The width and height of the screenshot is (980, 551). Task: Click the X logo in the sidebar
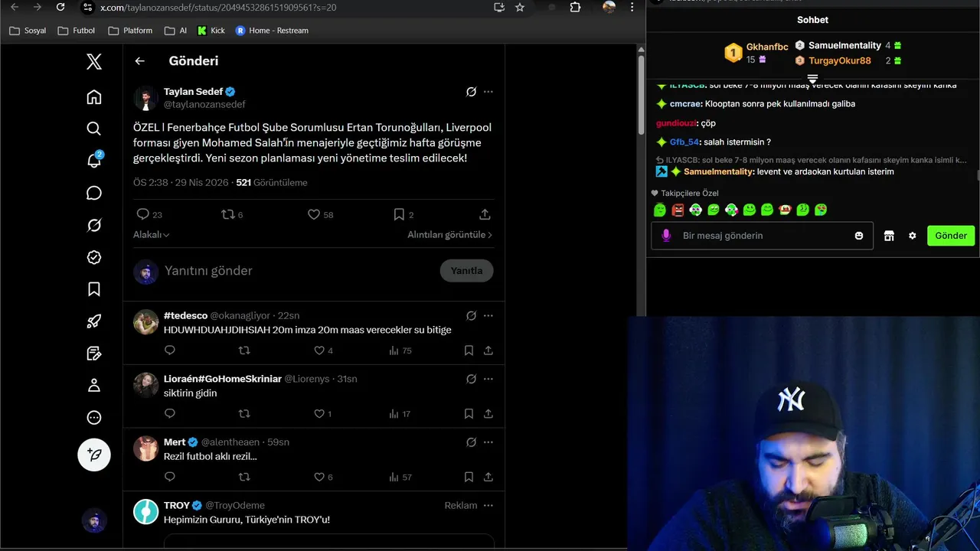pos(94,62)
